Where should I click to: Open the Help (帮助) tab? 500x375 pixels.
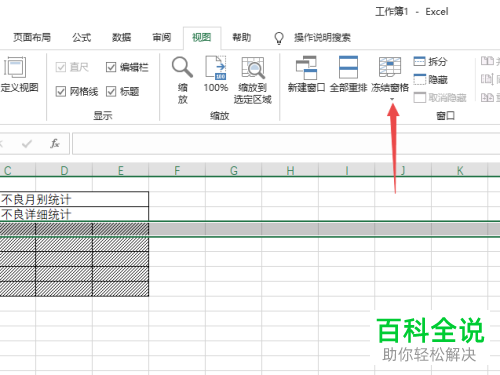(x=242, y=37)
